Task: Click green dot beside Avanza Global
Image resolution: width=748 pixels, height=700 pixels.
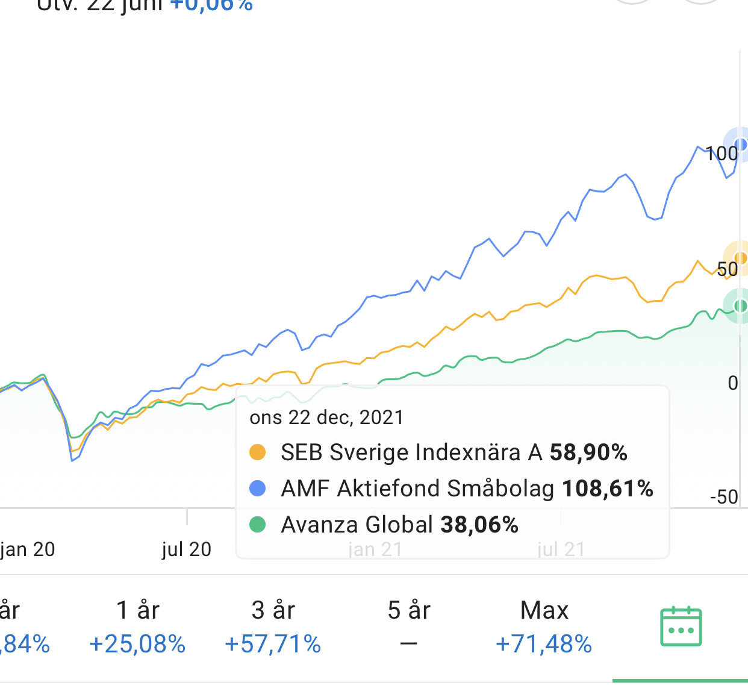Action: click(x=258, y=525)
